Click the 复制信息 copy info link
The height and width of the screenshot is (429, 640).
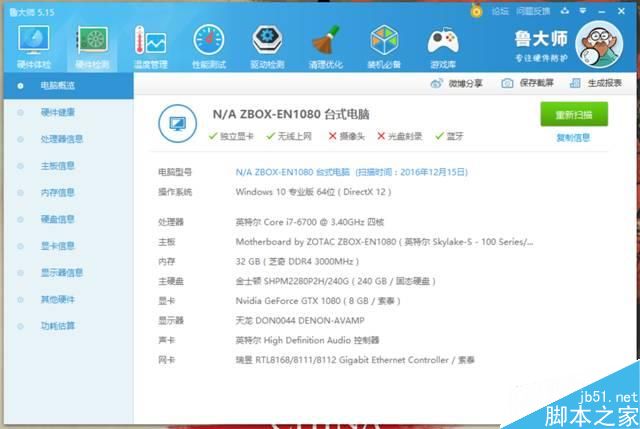[x=573, y=138]
